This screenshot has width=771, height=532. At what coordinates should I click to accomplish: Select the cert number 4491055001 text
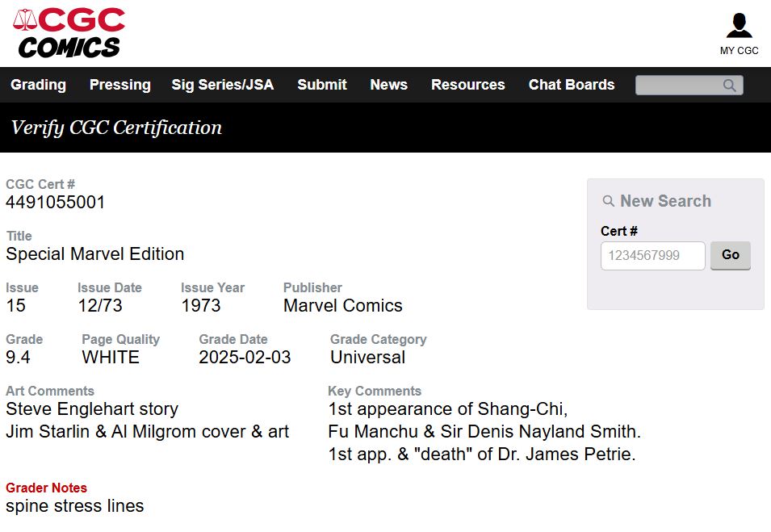56,202
